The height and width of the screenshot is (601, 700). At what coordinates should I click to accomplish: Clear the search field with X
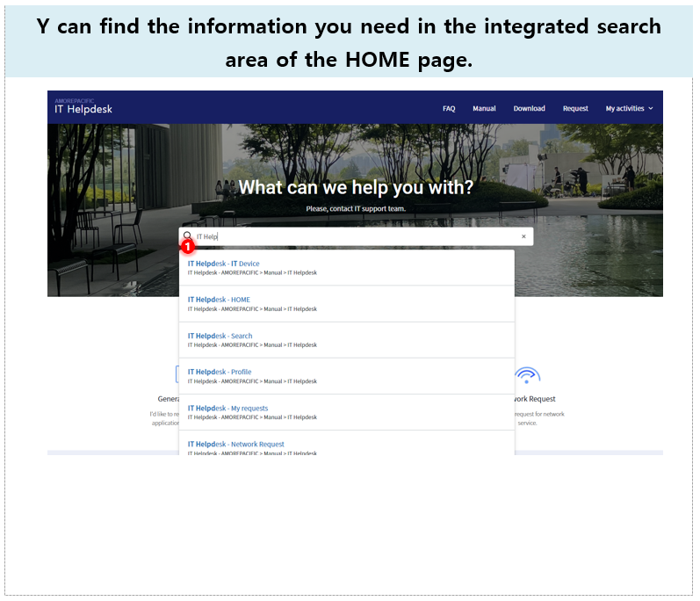[523, 236]
